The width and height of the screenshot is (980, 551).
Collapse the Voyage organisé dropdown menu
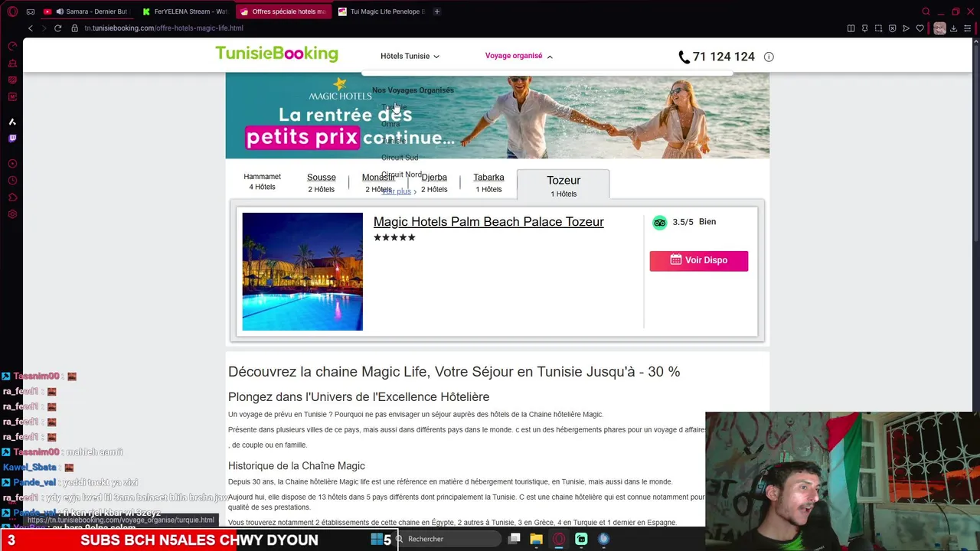[x=518, y=56]
